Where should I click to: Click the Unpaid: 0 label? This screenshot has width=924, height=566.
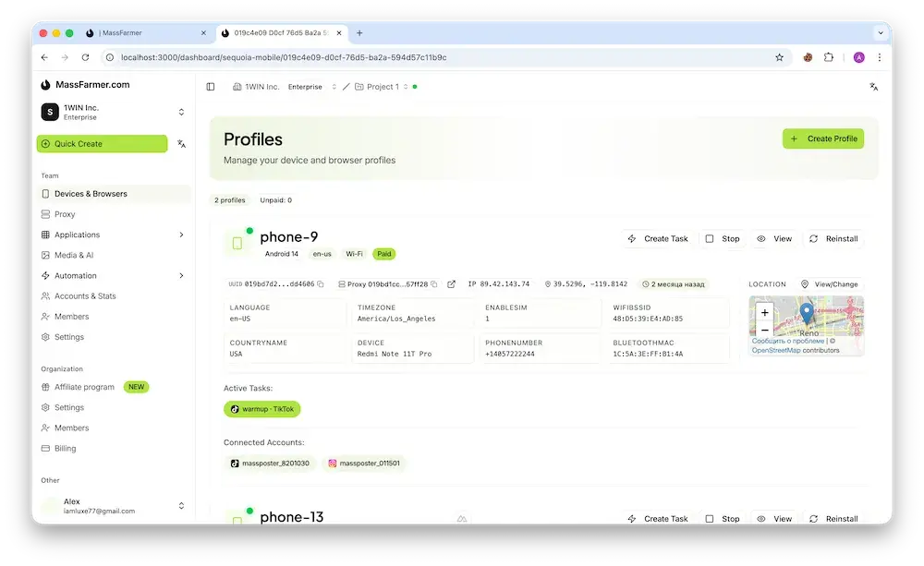tap(275, 200)
